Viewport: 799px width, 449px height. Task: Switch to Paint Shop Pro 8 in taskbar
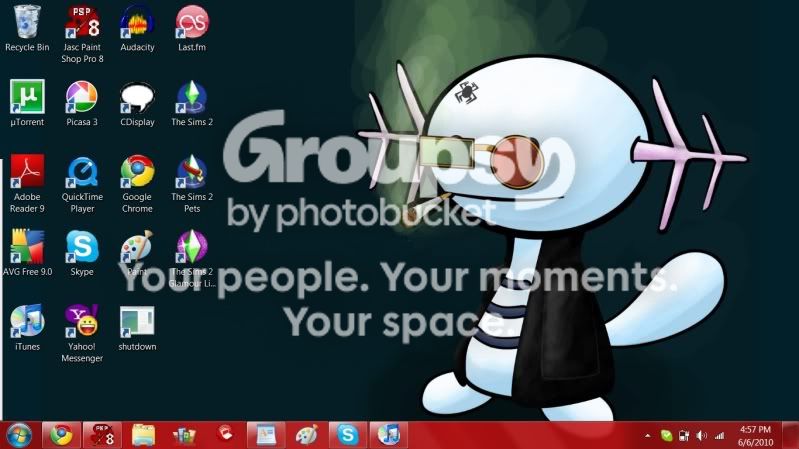pyautogui.click(x=102, y=435)
